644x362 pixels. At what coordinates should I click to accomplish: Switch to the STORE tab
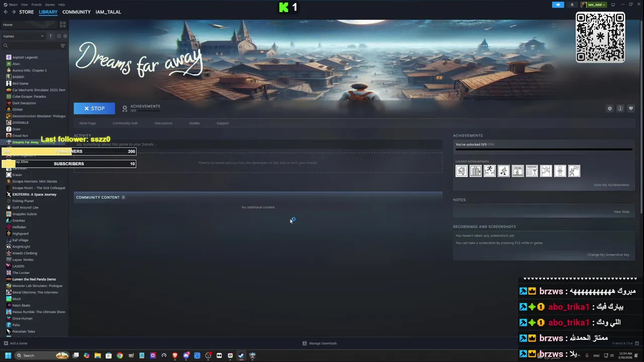click(x=26, y=12)
